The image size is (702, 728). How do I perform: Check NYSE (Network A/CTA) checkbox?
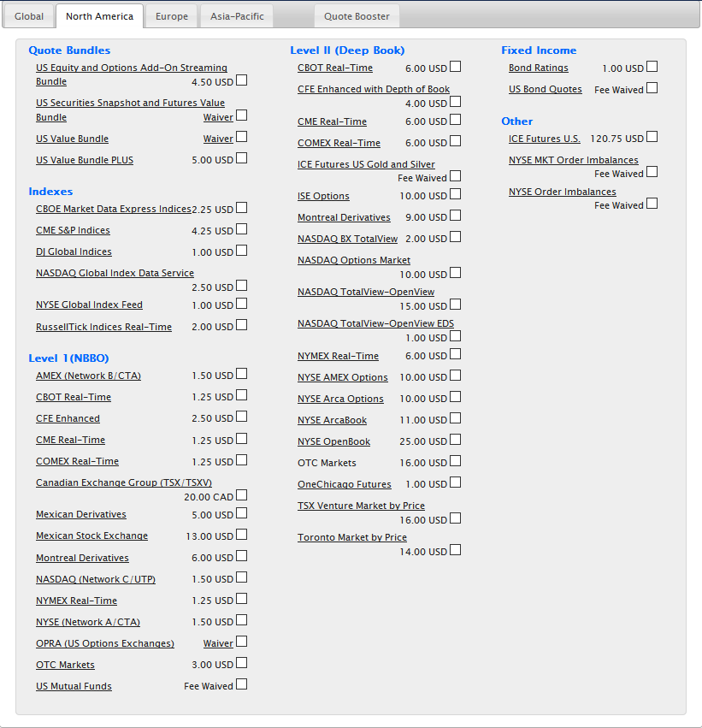pyautogui.click(x=241, y=620)
